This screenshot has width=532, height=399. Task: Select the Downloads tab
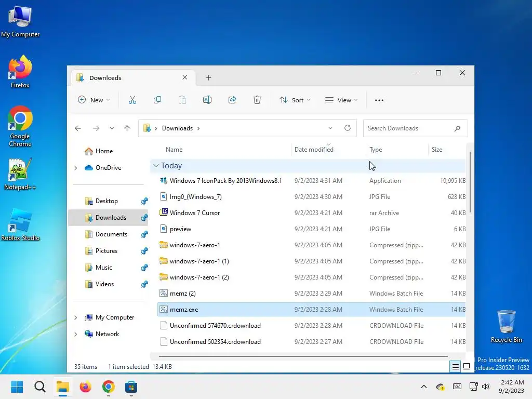(134, 78)
